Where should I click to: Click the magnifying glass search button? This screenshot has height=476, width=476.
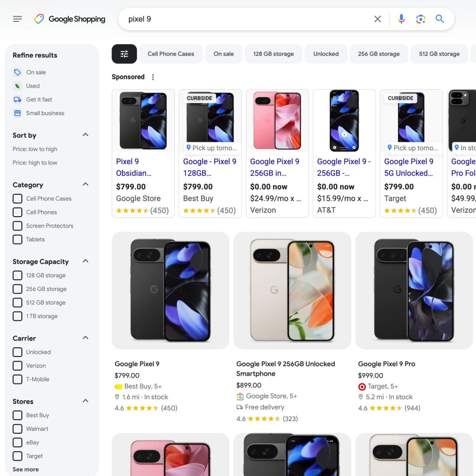[x=440, y=19]
